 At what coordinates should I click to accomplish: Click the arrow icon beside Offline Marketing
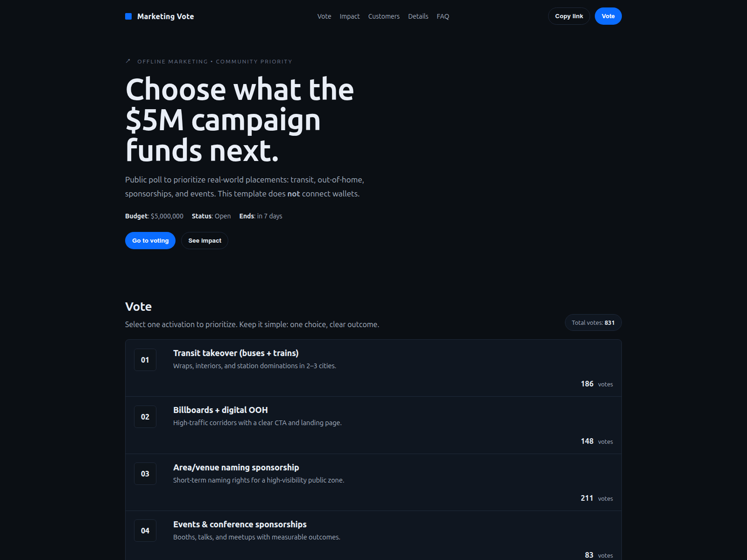(x=128, y=61)
